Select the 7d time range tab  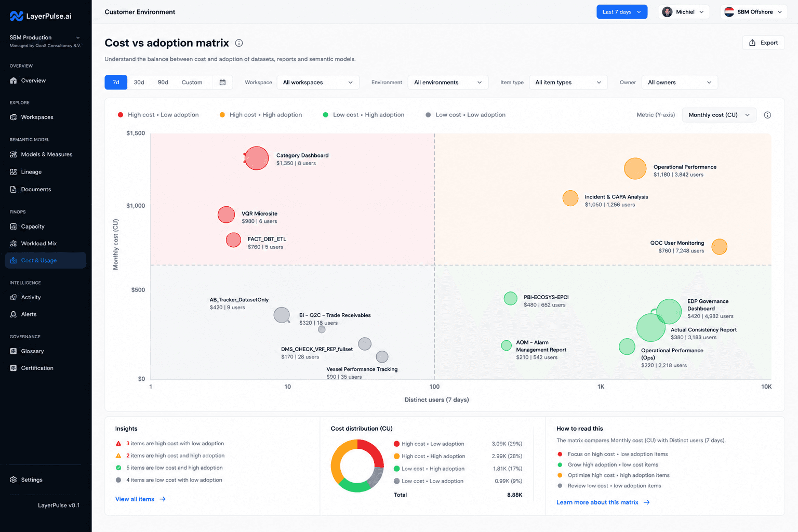point(116,83)
